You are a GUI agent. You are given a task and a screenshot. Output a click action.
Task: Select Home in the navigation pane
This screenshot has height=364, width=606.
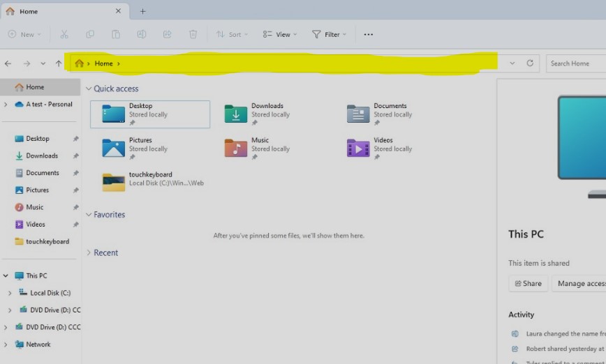click(x=40, y=87)
